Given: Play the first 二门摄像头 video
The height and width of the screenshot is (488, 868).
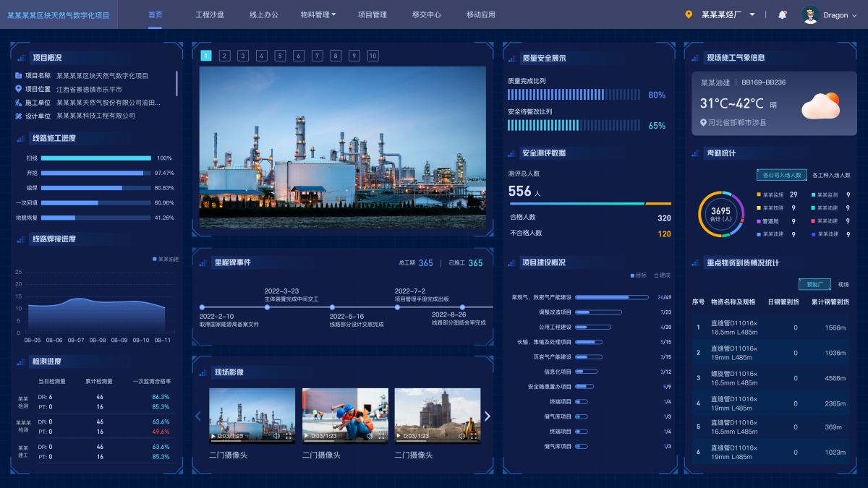Looking at the screenshot, I should coord(213,436).
